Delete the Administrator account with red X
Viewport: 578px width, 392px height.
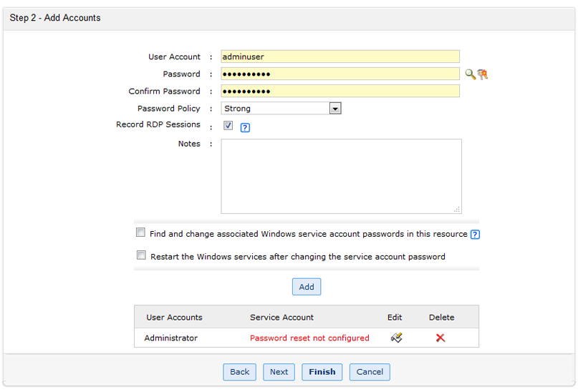(x=440, y=338)
